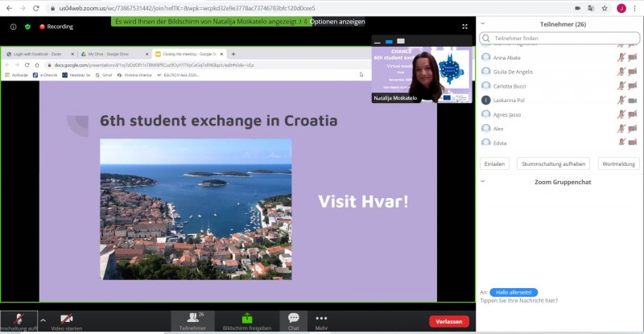
Task: Click muted mic icon for Carlotta Bucci
Action: (x=621, y=86)
